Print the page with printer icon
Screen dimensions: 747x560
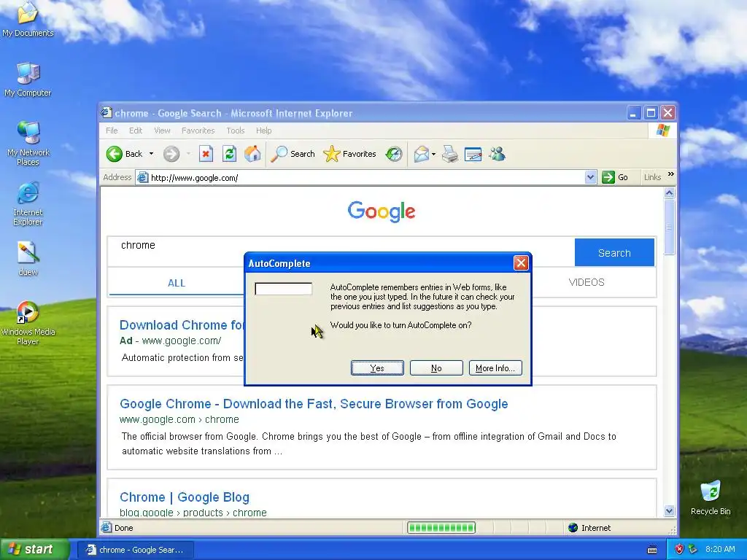pyautogui.click(x=449, y=154)
